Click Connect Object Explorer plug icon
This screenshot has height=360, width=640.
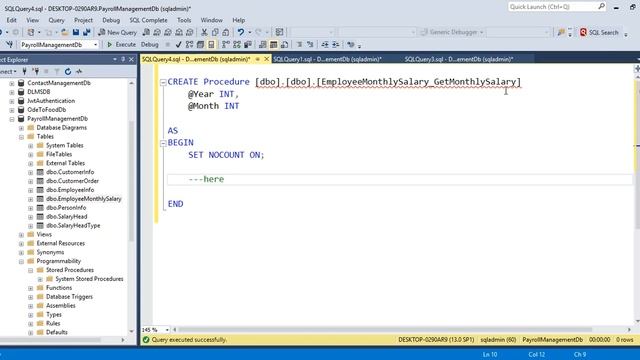tap(24, 71)
